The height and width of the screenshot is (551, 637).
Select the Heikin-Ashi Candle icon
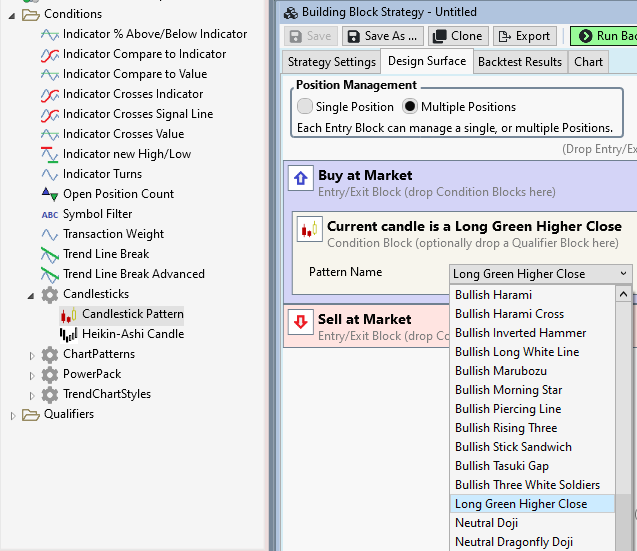68,334
